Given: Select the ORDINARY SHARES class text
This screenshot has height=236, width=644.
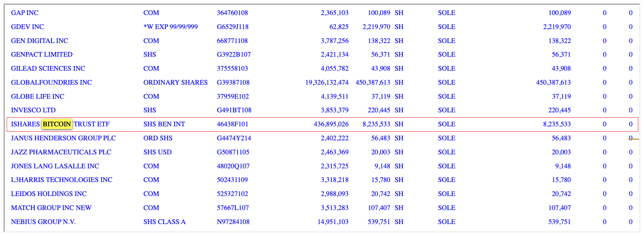Looking at the screenshot, I should [x=175, y=82].
